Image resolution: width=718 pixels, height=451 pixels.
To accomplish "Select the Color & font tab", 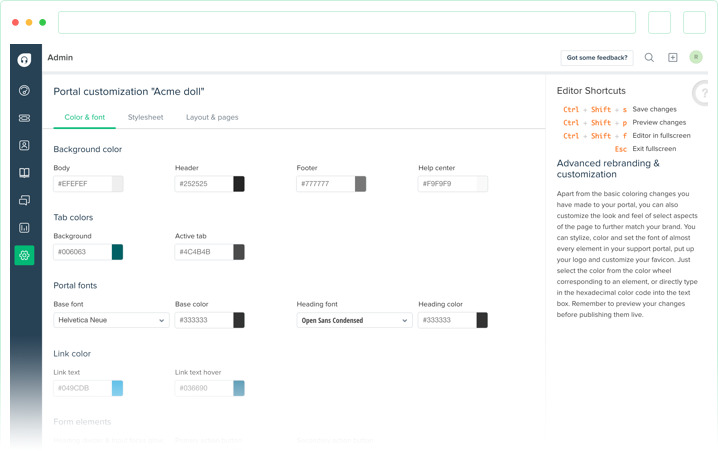I will [85, 117].
